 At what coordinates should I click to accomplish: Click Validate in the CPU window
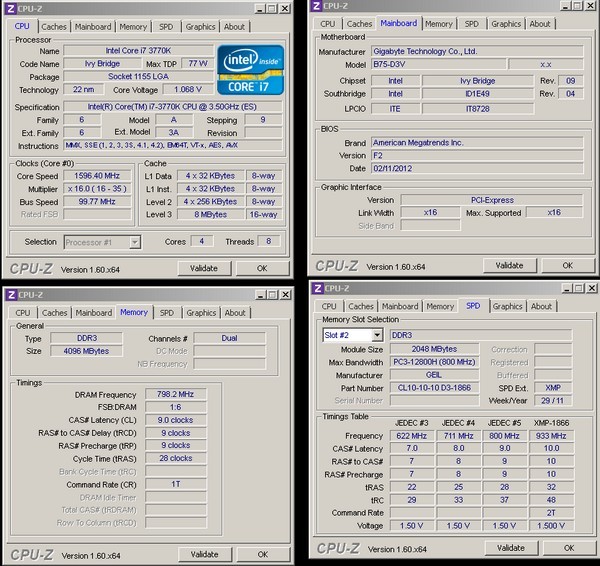pyautogui.click(x=204, y=268)
